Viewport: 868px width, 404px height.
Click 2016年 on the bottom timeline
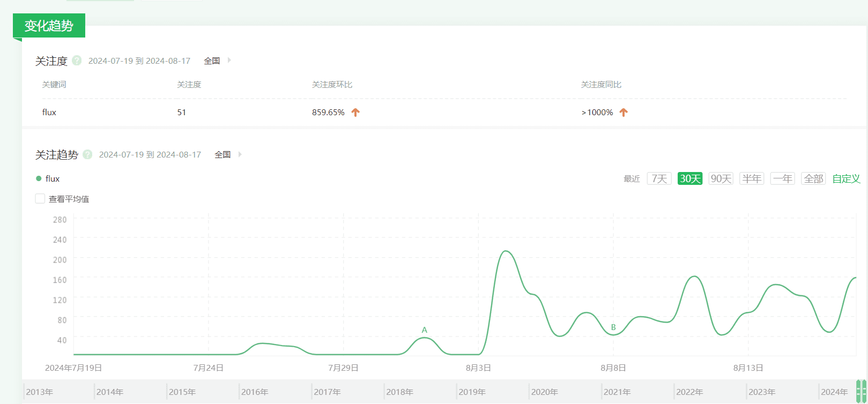pyautogui.click(x=255, y=392)
